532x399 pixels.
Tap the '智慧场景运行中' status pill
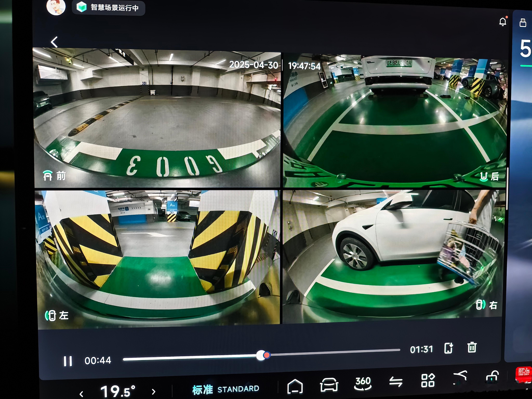coord(108,8)
